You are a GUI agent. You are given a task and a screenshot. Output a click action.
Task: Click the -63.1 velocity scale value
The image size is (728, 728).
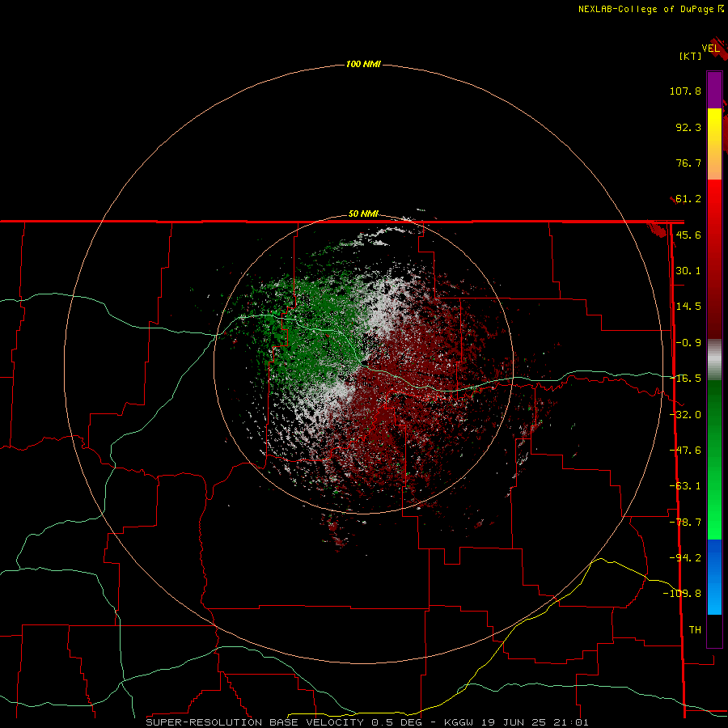point(685,486)
